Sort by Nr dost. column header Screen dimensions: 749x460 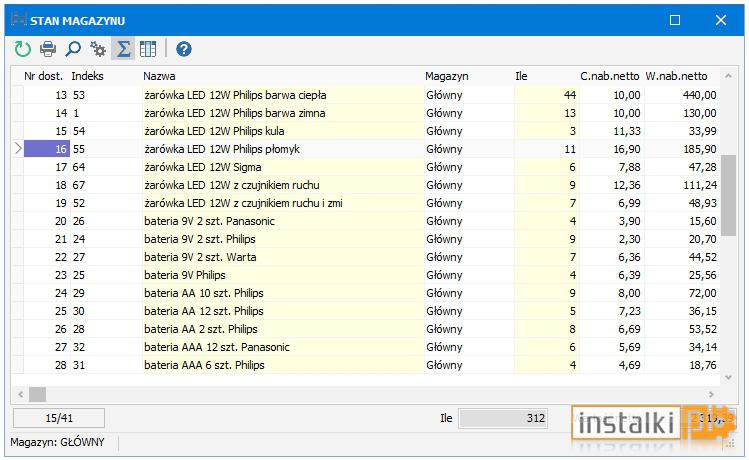click(43, 76)
